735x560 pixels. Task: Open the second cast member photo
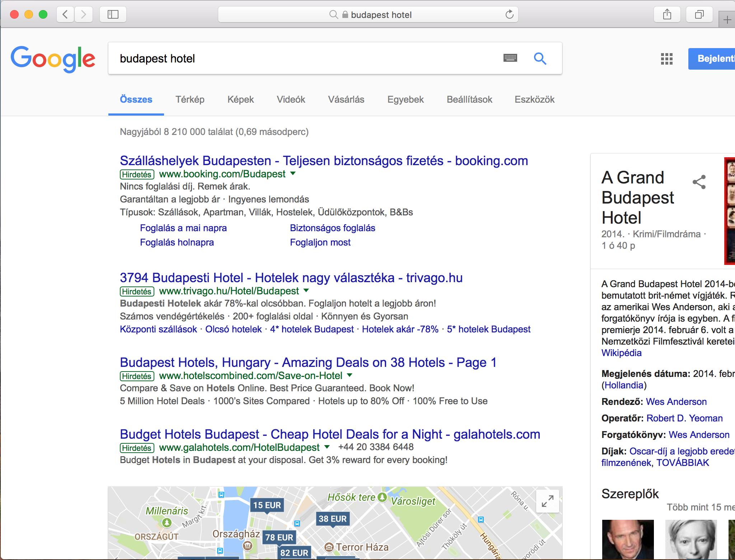click(x=691, y=540)
